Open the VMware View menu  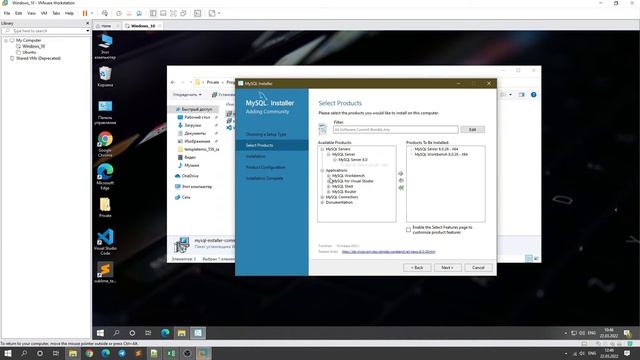click(31, 13)
